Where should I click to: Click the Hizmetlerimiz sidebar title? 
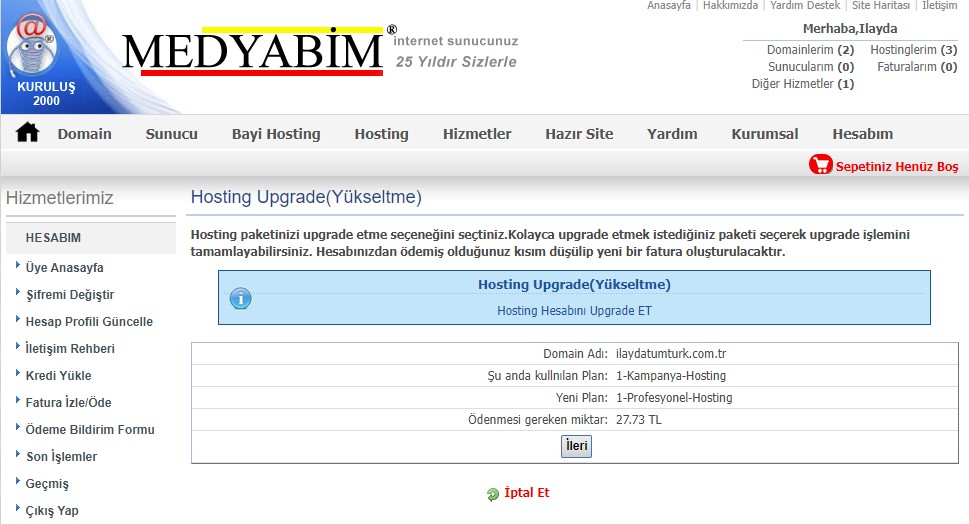59,198
